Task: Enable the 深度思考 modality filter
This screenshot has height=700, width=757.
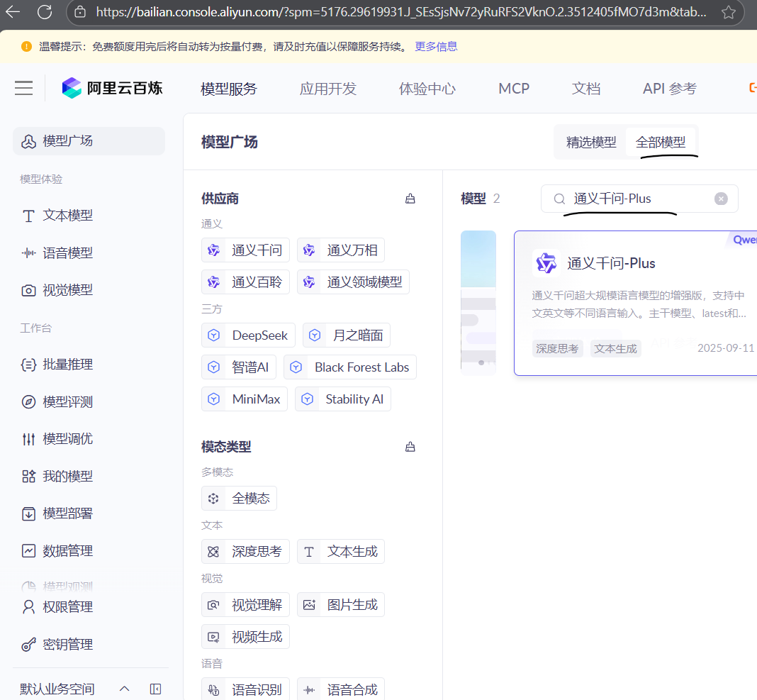Action: point(245,551)
